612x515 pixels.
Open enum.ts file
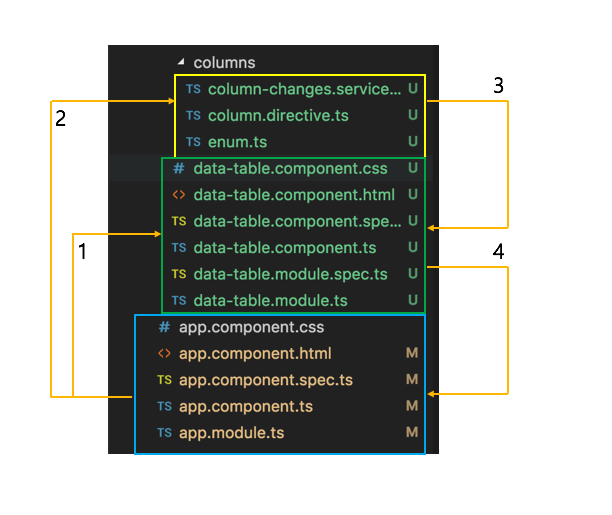[x=237, y=142]
